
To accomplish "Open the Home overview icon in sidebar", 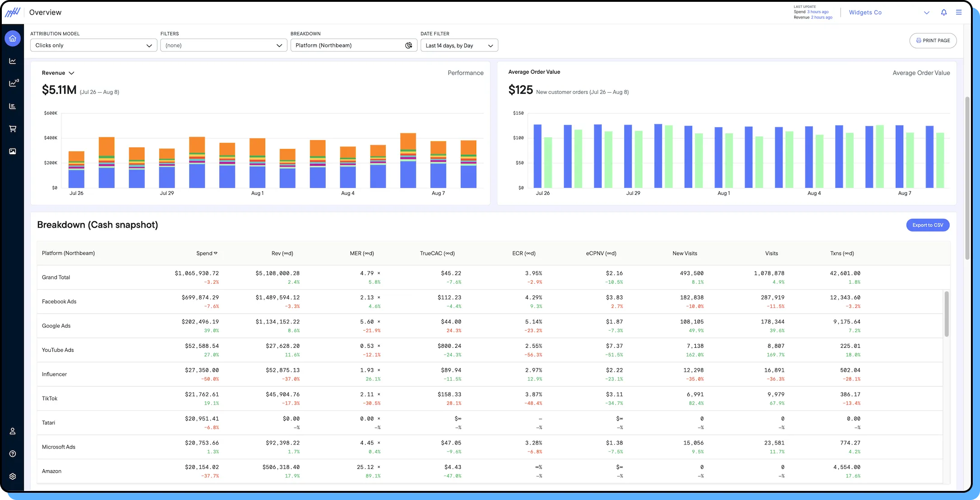I will pos(12,38).
